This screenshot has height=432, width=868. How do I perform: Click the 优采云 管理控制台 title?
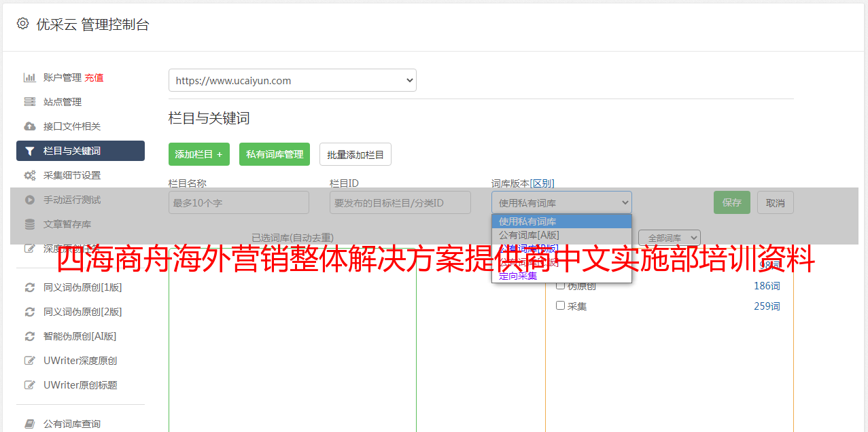(92, 24)
